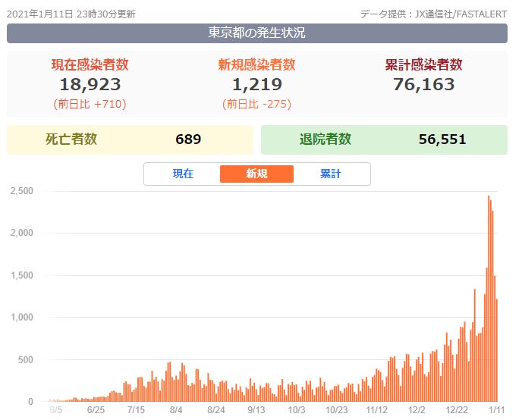
Task: Click the 11/12 x-axis date label
Action: (377, 409)
